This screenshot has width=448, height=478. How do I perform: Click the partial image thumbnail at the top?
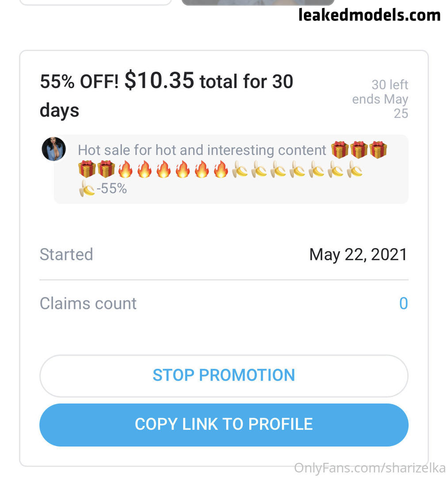(258, 2)
